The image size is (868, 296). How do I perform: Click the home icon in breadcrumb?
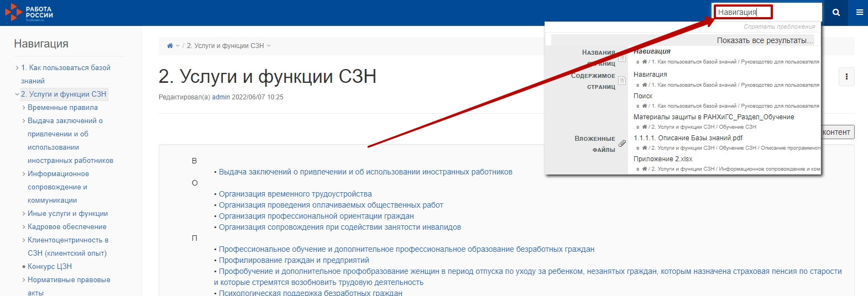pyautogui.click(x=170, y=46)
